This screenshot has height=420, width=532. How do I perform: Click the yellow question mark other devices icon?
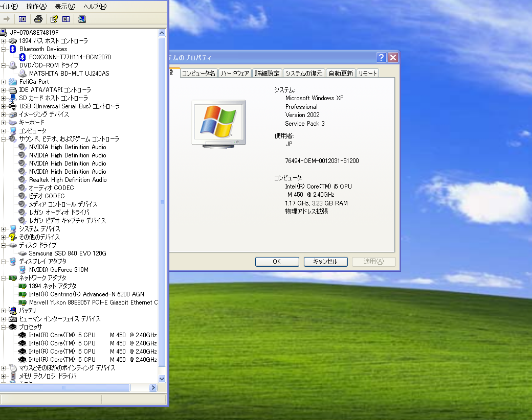[x=13, y=237]
